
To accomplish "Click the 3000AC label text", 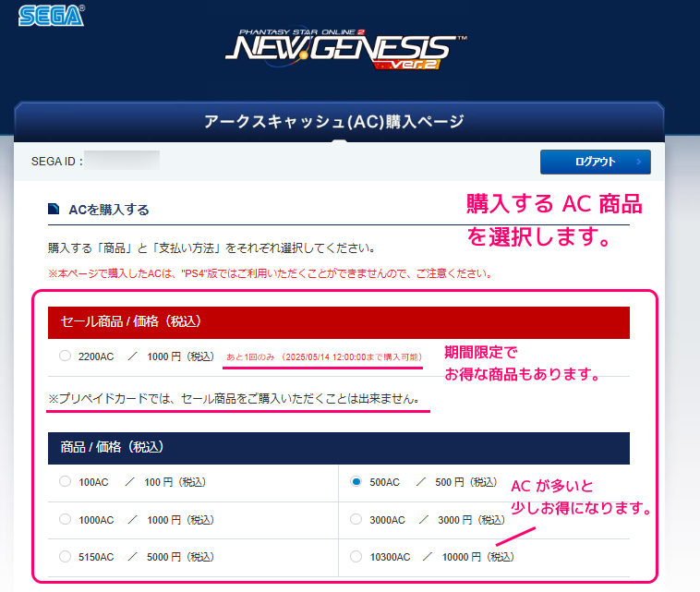I will click(387, 520).
